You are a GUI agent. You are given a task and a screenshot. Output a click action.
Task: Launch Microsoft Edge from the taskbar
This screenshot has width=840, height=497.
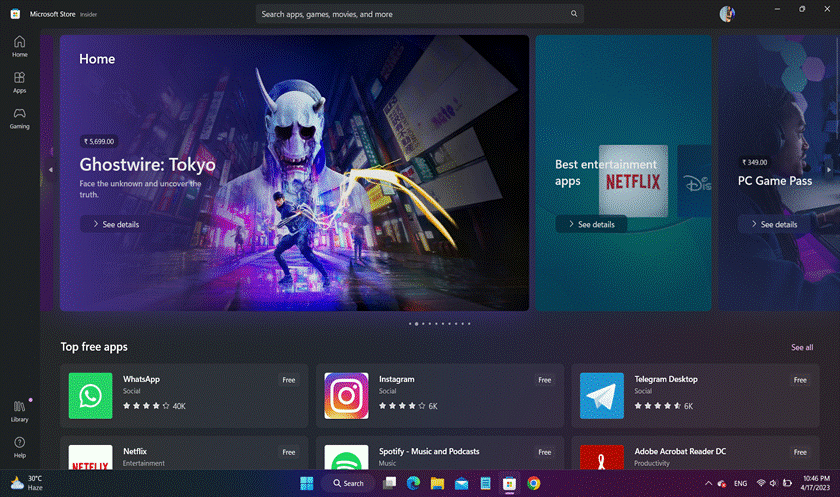[x=413, y=484]
